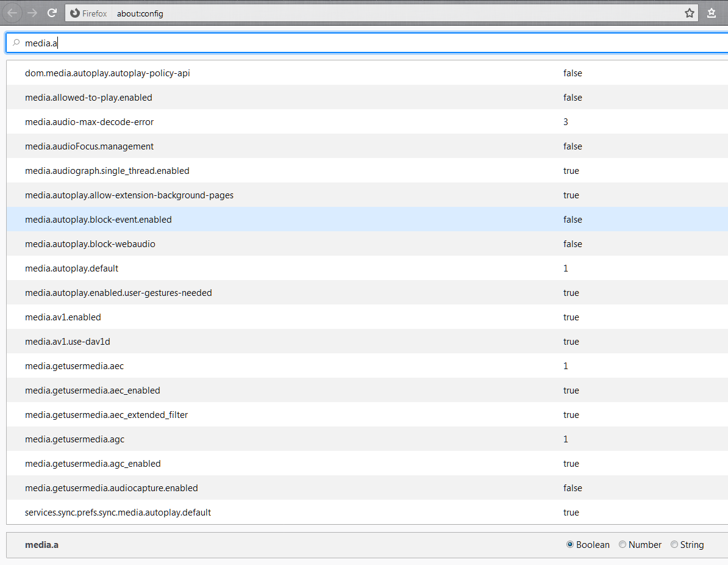728x565 pixels.
Task: Toggle media.autoplay.block-webaudio to true
Action: 90,243
